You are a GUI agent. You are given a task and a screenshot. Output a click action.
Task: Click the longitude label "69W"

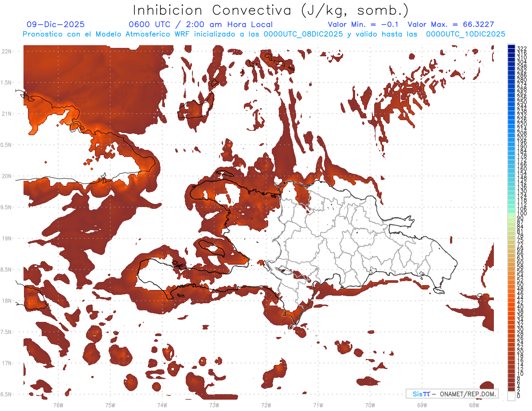point(422,405)
